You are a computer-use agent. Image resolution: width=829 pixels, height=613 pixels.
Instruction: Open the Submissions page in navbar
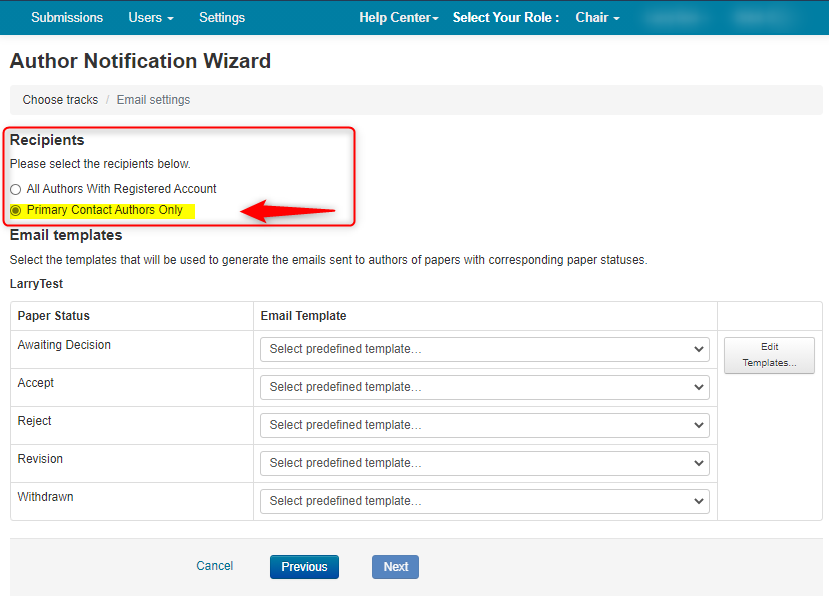pos(67,17)
